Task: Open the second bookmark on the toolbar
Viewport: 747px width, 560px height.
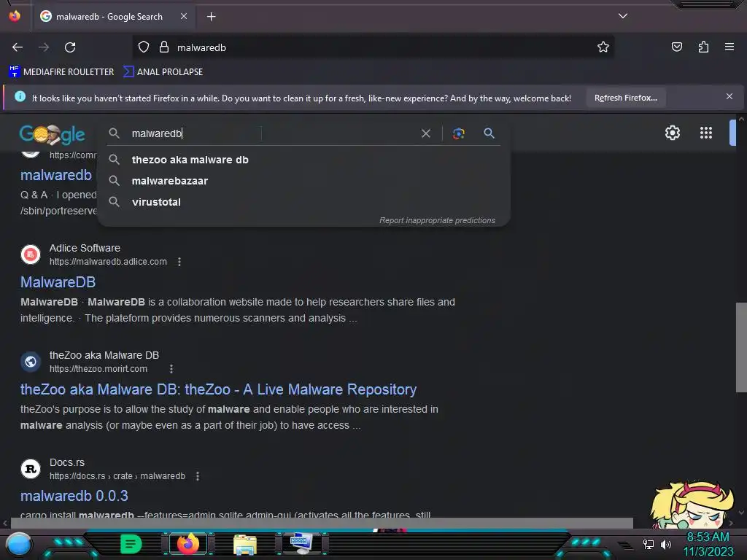Action: tap(163, 72)
